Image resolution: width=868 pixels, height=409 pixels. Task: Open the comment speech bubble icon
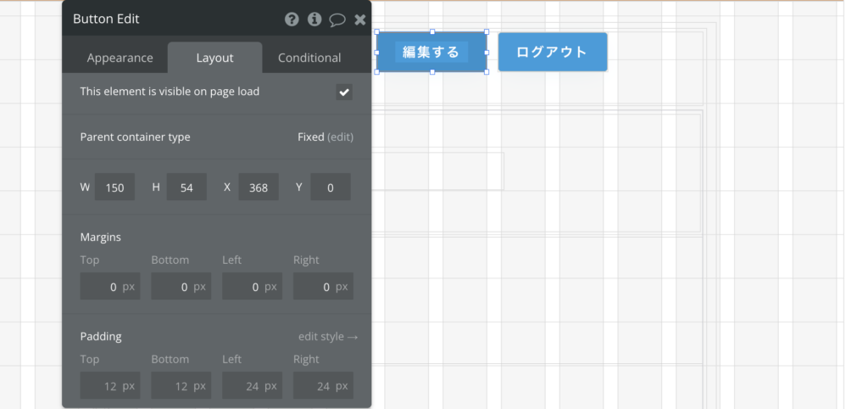[x=337, y=20]
